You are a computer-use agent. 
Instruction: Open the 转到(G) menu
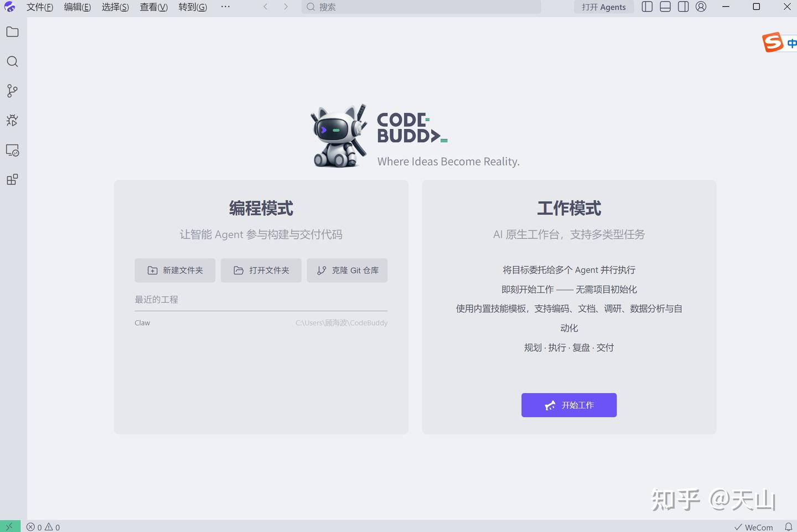point(193,7)
